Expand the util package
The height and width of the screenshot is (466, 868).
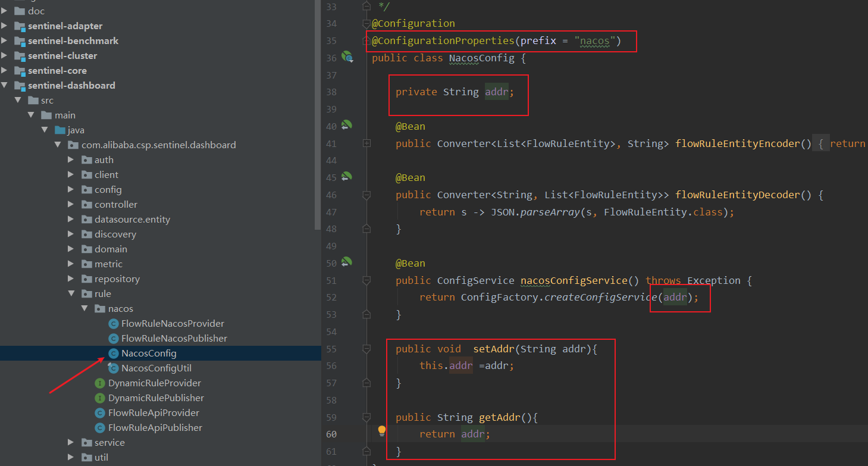point(71,458)
